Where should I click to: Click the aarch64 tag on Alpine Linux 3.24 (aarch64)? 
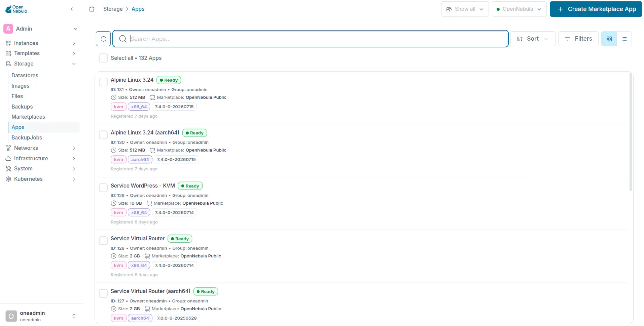[x=140, y=160]
